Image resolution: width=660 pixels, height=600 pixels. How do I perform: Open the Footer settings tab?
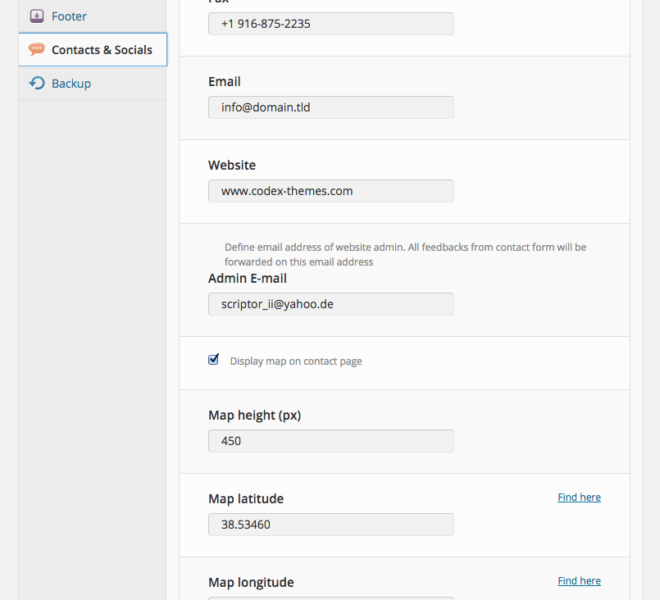(x=68, y=16)
